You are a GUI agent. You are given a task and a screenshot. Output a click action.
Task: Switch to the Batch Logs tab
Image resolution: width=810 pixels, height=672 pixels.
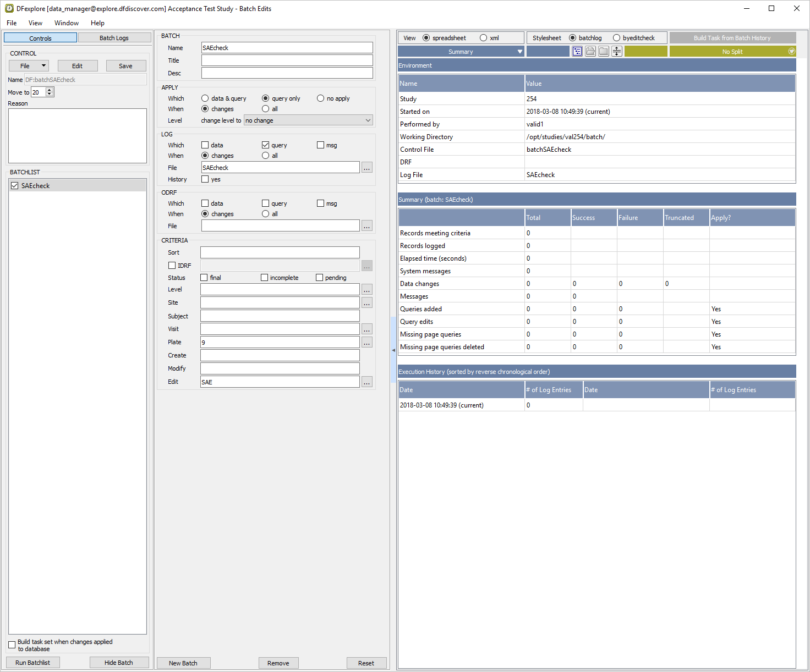[x=114, y=38]
